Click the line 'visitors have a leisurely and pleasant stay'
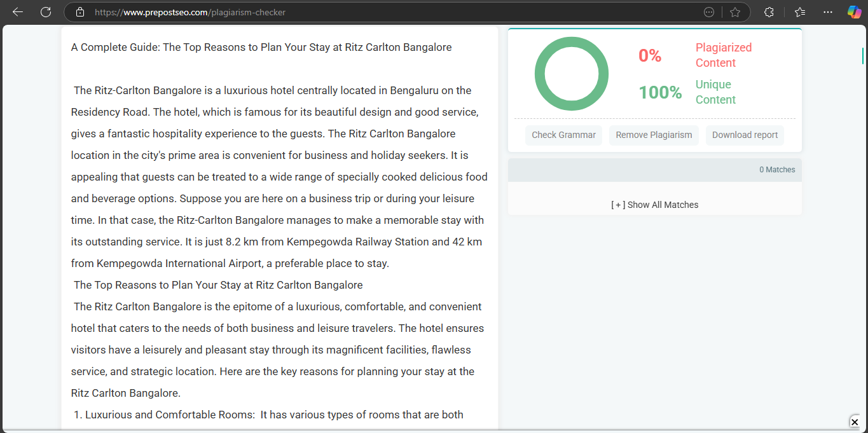Viewport: 868px width, 433px height. point(271,350)
